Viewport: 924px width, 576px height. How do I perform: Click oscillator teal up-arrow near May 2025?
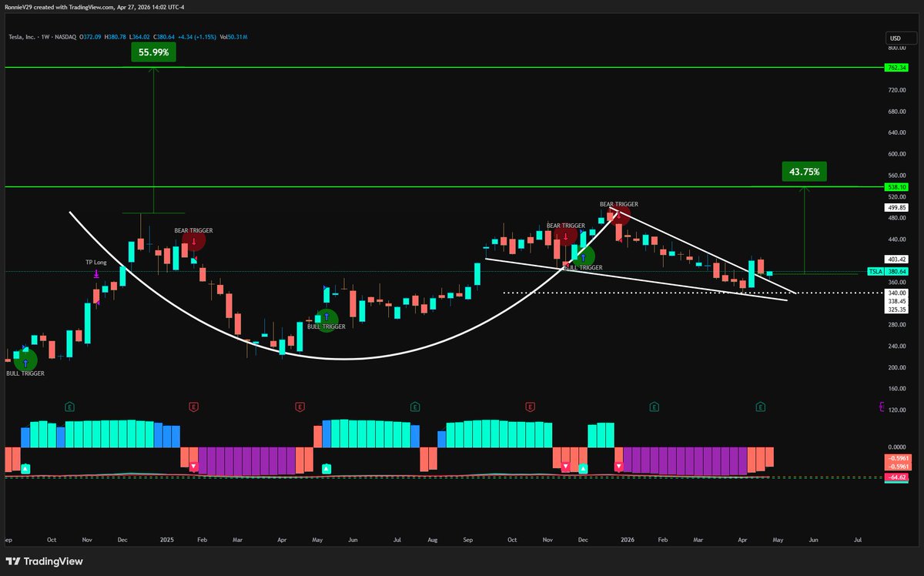(x=326, y=467)
